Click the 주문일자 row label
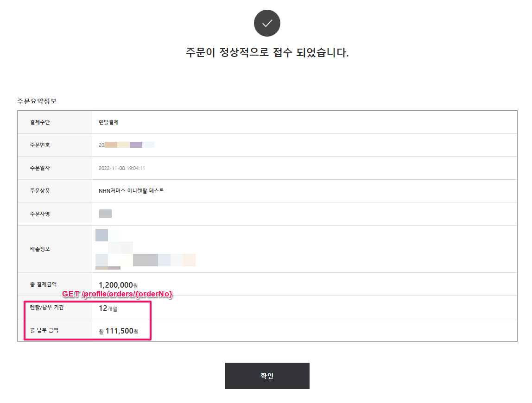 pyautogui.click(x=40, y=168)
